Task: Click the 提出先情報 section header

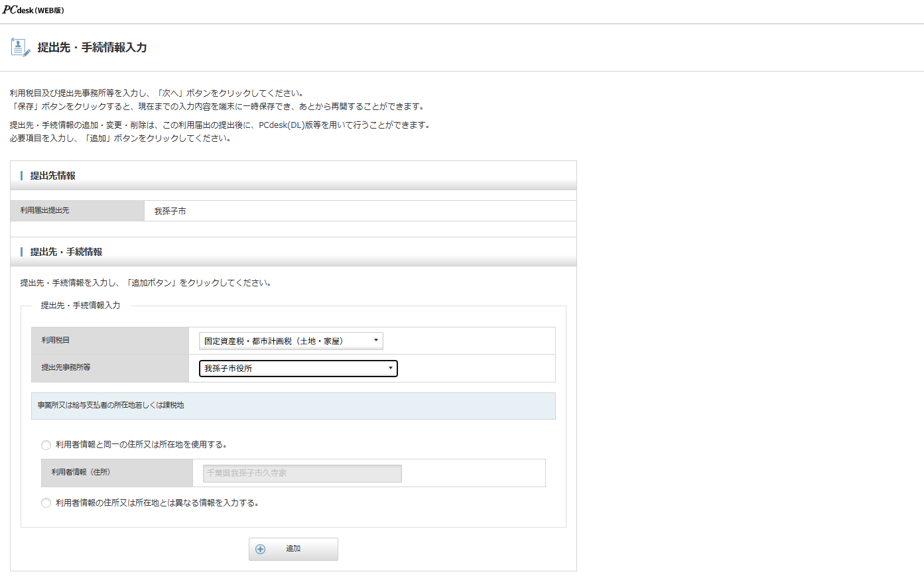Action: pos(293,176)
